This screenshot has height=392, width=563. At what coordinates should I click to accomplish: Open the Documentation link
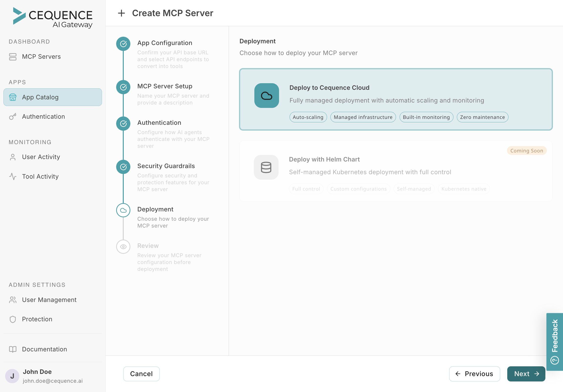tap(44, 349)
